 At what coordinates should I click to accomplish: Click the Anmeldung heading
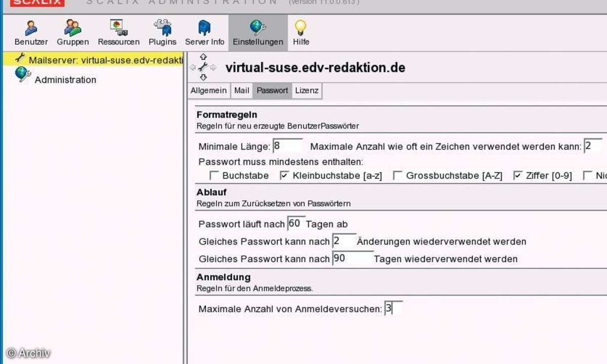click(x=224, y=277)
